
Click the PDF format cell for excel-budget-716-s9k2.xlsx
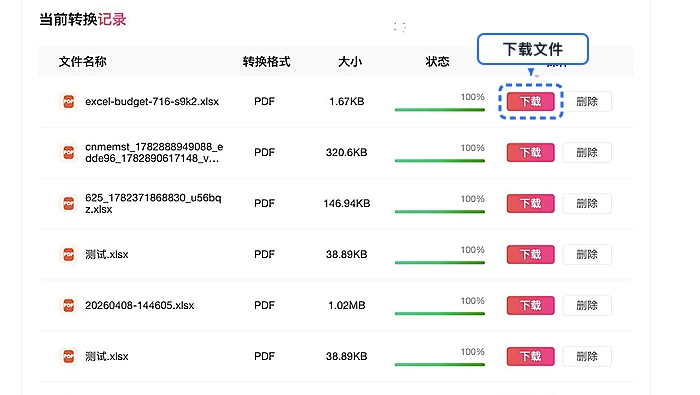click(x=264, y=101)
